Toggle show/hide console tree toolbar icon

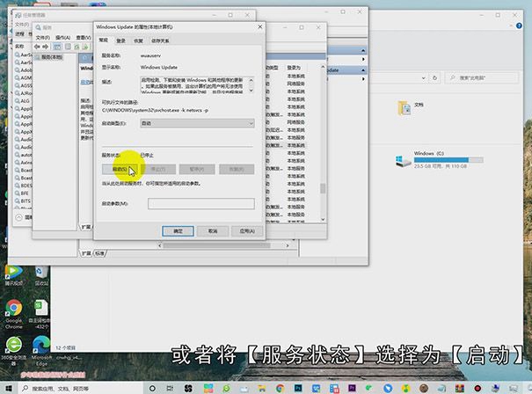57,47
